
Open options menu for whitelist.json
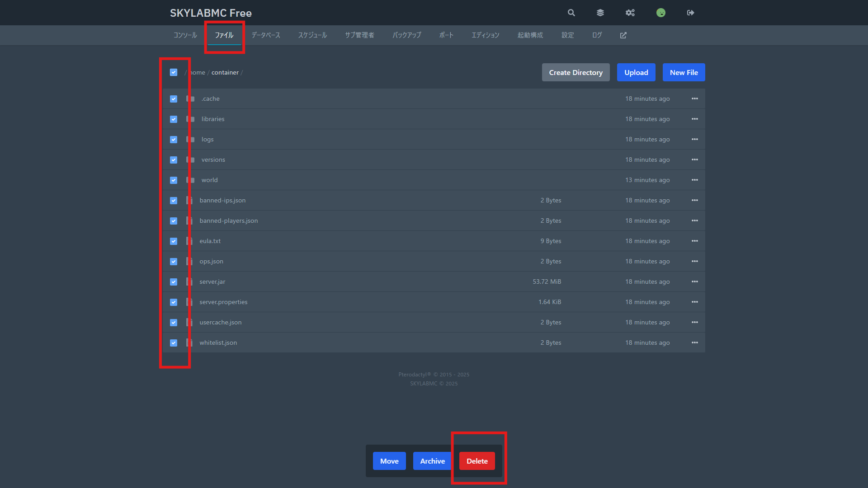[x=694, y=343]
